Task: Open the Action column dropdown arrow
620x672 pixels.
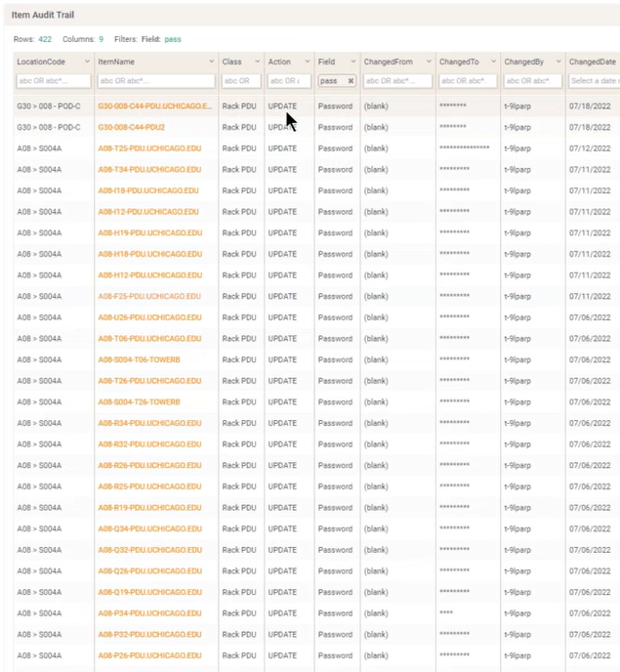Action: tap(308, 62)
